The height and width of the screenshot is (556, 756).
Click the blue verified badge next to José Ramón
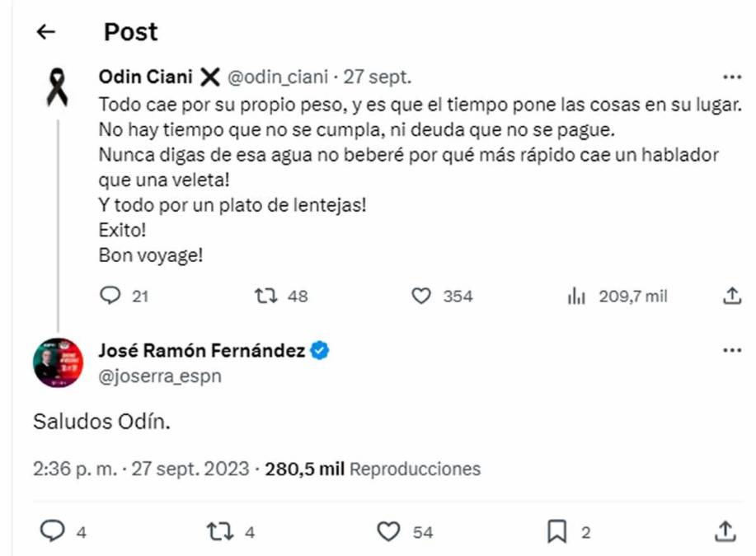pyautogui.click(x=320, y=351)
